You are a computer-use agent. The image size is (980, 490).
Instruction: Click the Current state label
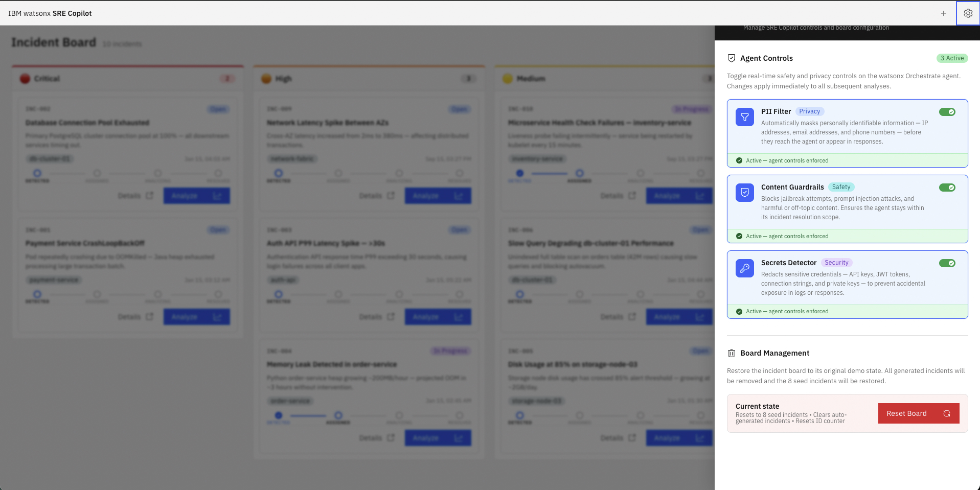click(757, 406)
